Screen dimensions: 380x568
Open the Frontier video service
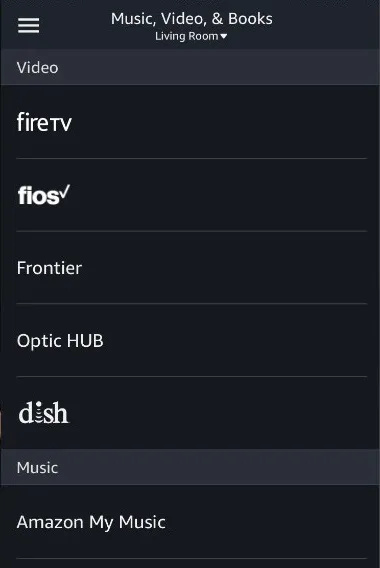click(192, 267)
